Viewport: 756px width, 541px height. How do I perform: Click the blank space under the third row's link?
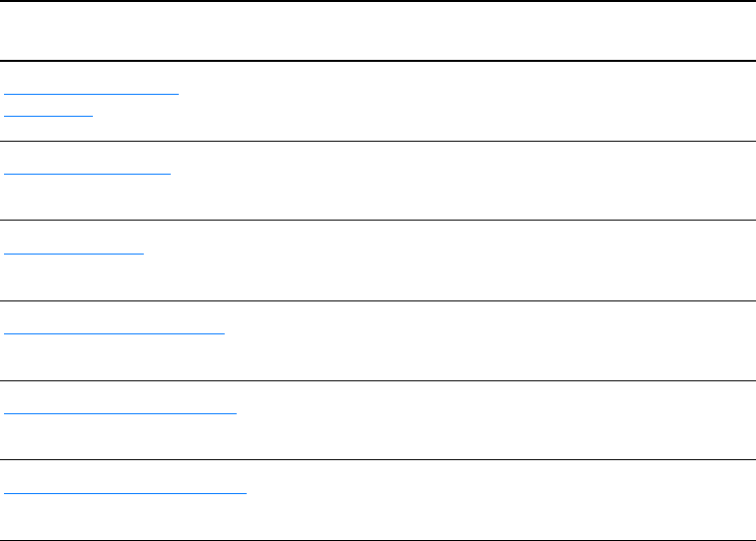[75, 279]
